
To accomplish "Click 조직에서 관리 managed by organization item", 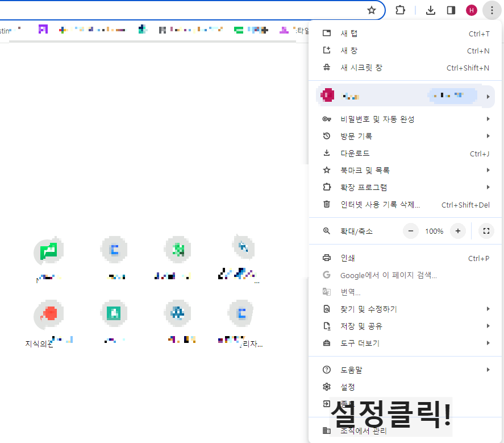I will tap(406, 430).
